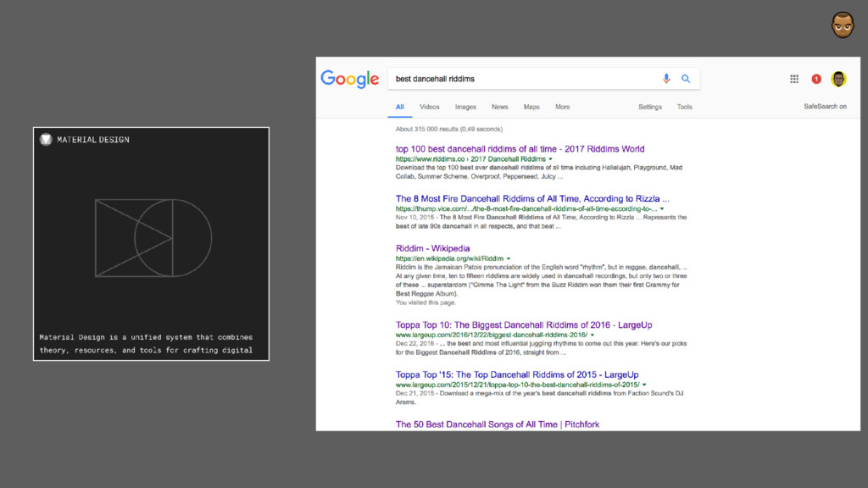The width and height of the screenshot is (868, 488).
Task: Click the Material Design description paragraph
Action: 146,344
